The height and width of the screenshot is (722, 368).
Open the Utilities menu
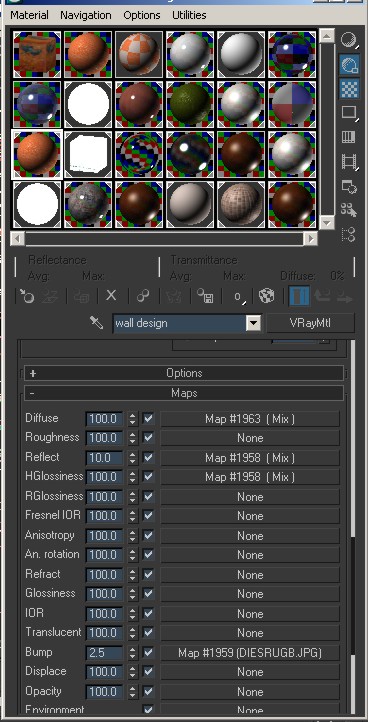pyautogui.click(x=189, y=15)
